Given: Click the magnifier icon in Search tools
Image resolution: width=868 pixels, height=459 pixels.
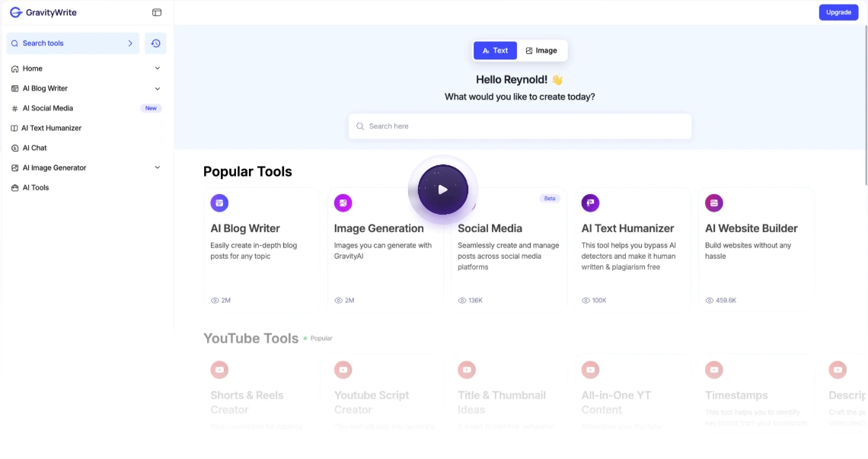Looking at the screenshot, I should point(15,43).
